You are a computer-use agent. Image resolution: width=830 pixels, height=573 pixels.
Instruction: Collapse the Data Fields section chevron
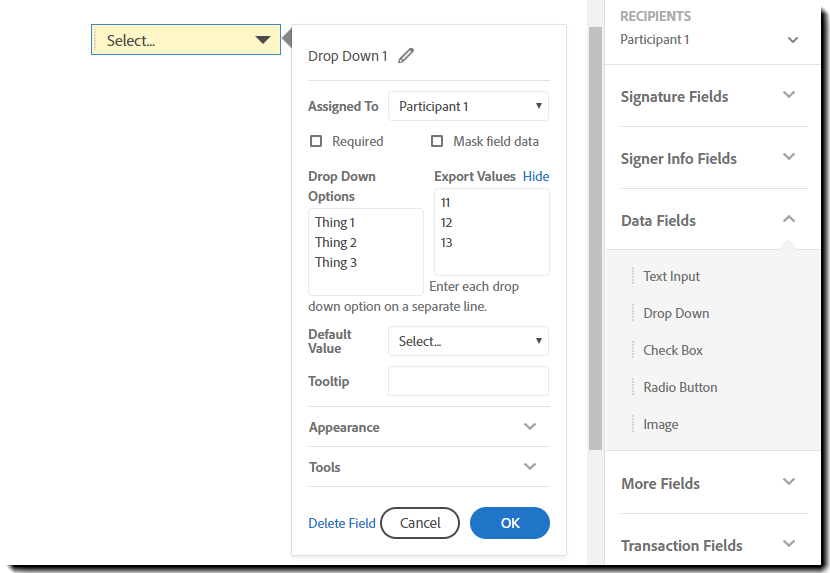pos(789,219)
